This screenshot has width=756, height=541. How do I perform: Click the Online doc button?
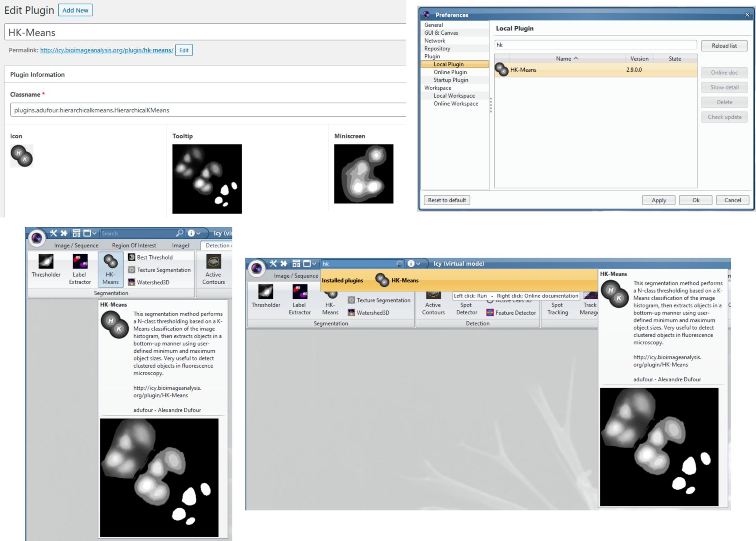[x=724, y=73]
